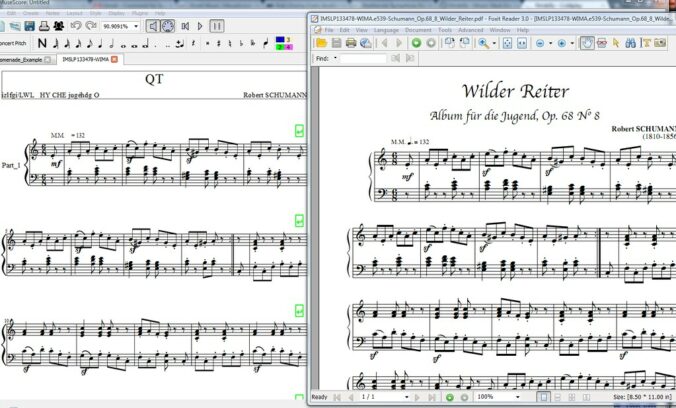Viewport: 676px width, 408px height.
Task: Open Foxit Reader Advanced menu
Action: pos(470,30)
